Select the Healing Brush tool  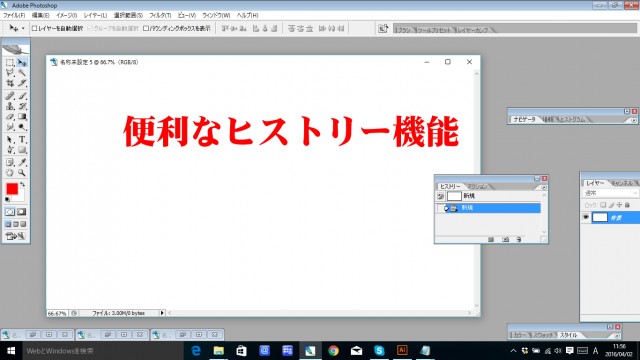tap(10, 96)
